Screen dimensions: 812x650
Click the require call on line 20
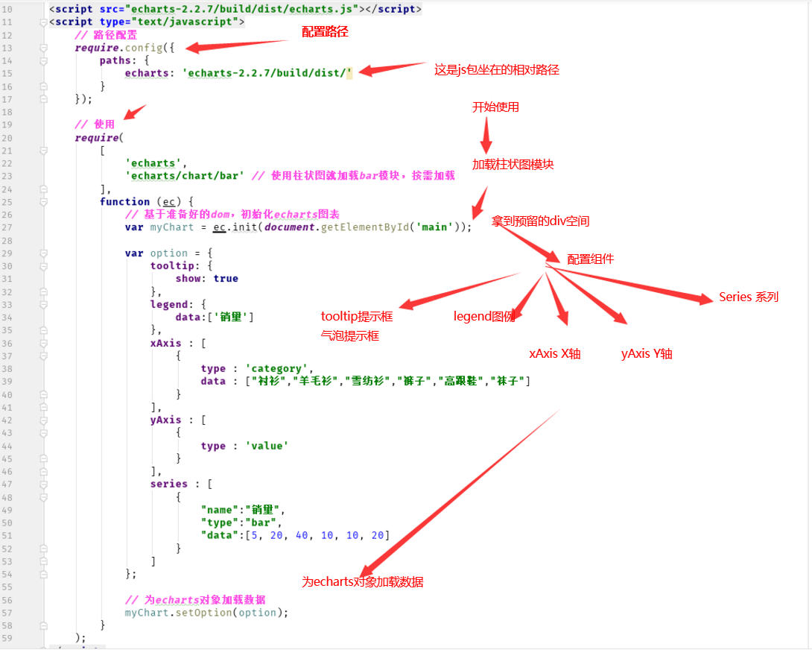tap(96, 138)
